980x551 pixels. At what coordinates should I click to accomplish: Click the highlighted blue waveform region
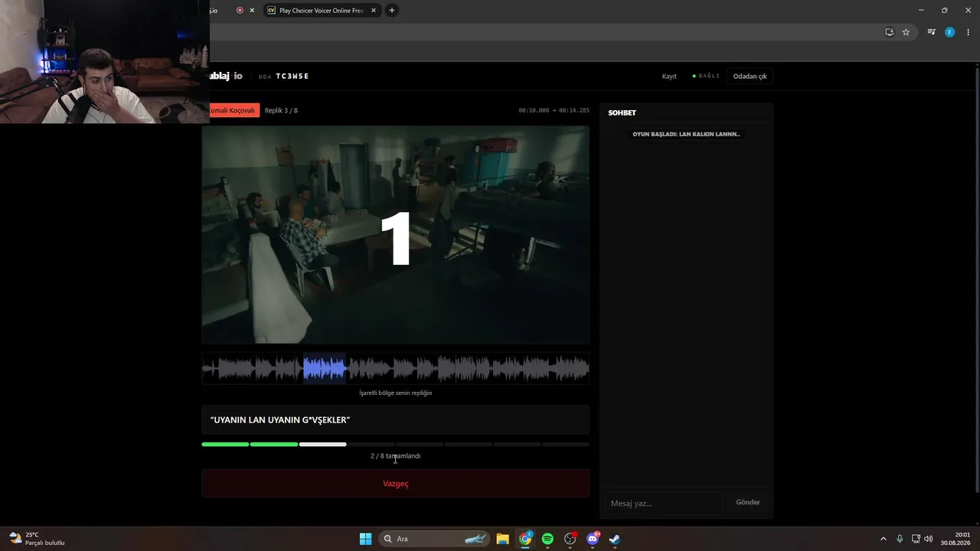coord(325,370)
